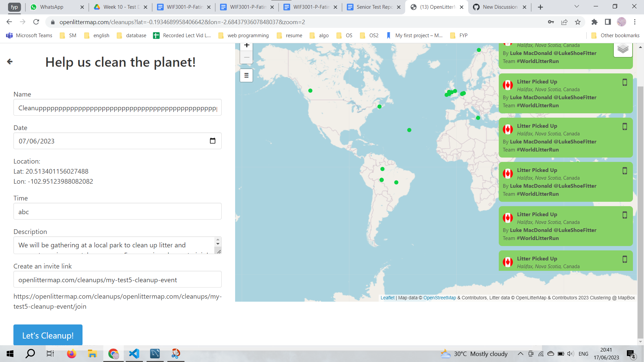Click the back arrow above the cleanup form
644x362 pixels.
coord(9,62)
